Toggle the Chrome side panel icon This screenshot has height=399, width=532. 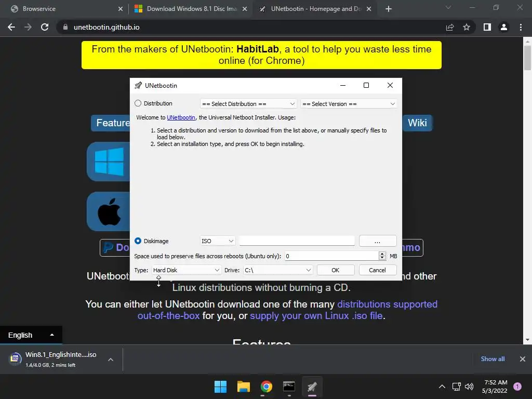click(x=487, y=27)
